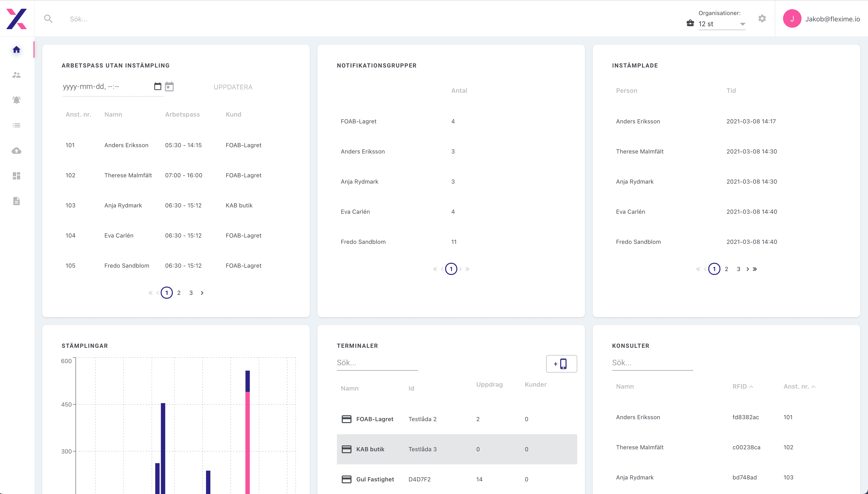This screenshot has width=868, height=494.
Task: Click FOAB-Lagret in Notifikationsgrupper
Action: [x=358, y=121]
